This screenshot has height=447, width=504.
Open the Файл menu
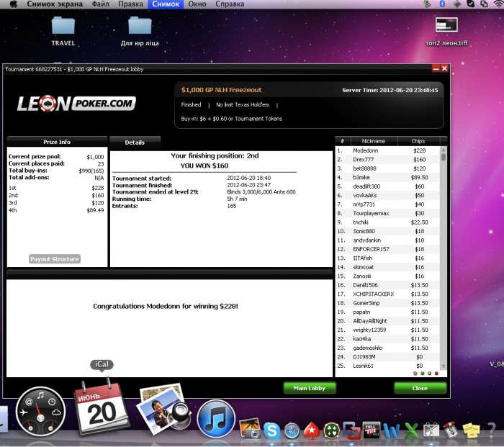(100, 4)
